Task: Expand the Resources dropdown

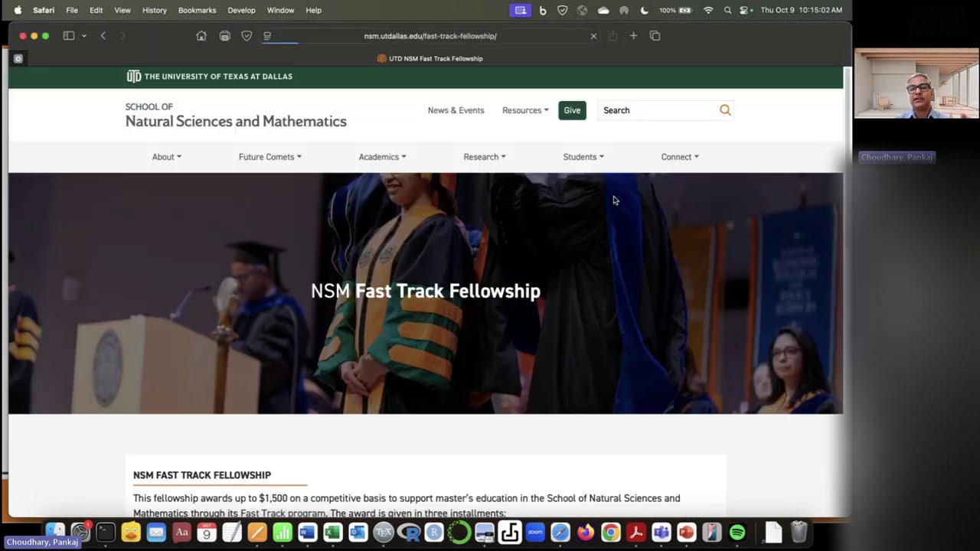Action: click(x=525, y=110)
